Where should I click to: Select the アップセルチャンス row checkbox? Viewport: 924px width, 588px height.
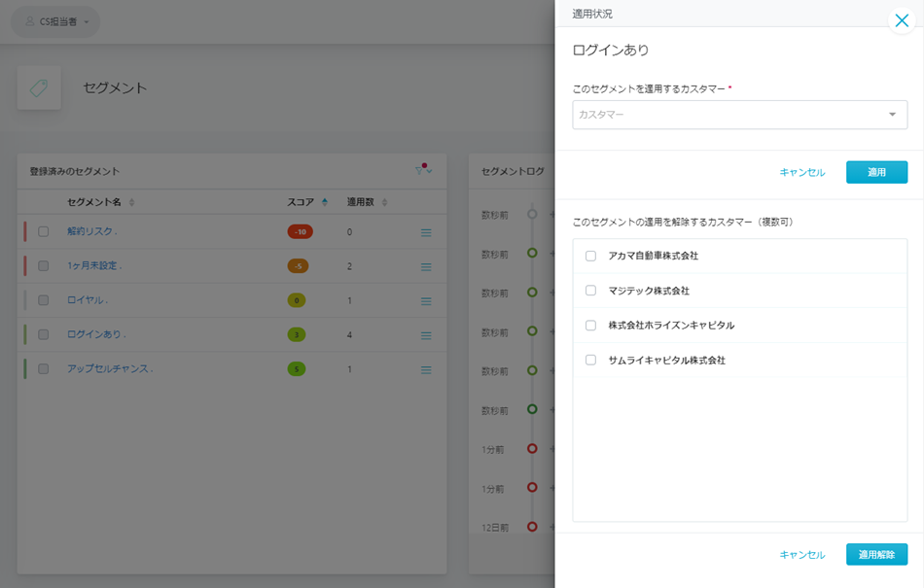pos(43,369)
